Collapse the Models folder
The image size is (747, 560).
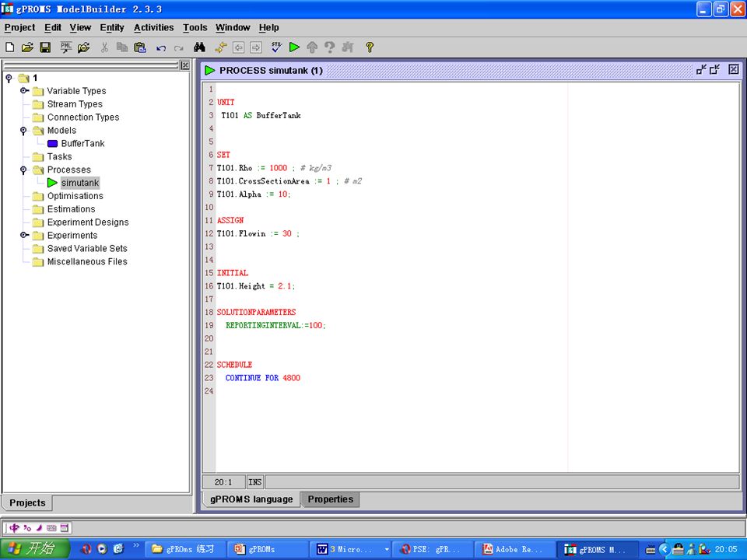tap(23, 130)
